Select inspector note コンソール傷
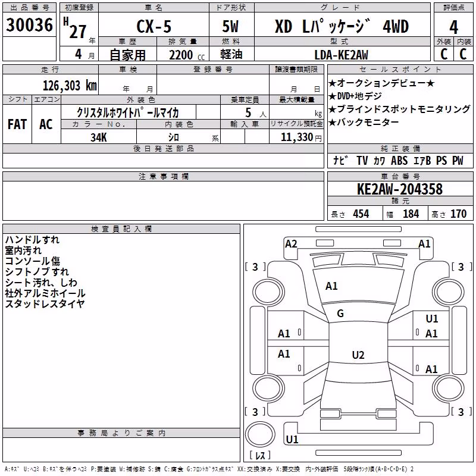This screenshot has height=476, width=476. tap(33, 261)
